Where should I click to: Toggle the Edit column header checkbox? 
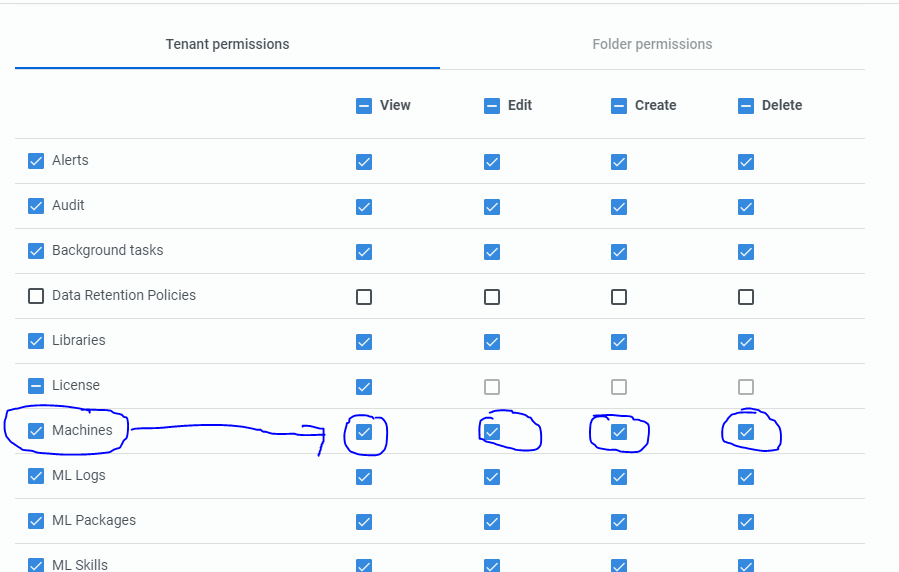coord(492,106)
